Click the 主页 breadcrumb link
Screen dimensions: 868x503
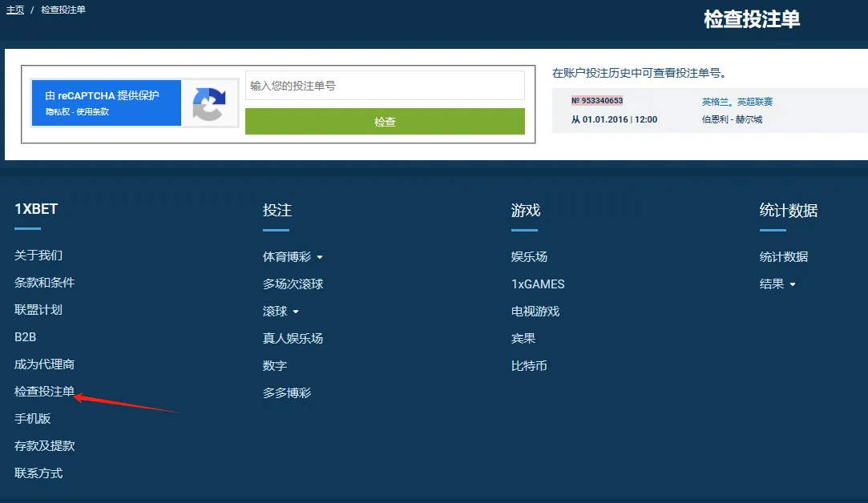[15, 10]
